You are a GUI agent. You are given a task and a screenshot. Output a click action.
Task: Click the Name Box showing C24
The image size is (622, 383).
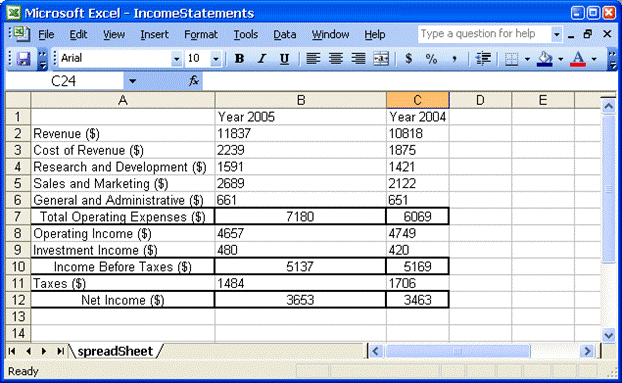pos(64,81)
